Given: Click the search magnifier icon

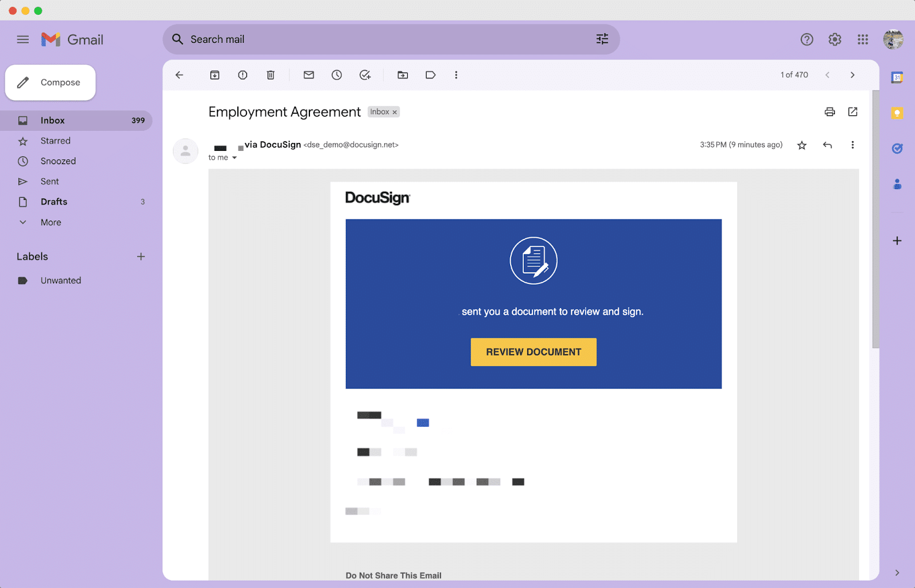Looking at the screenshot, I should coord(178,39).
